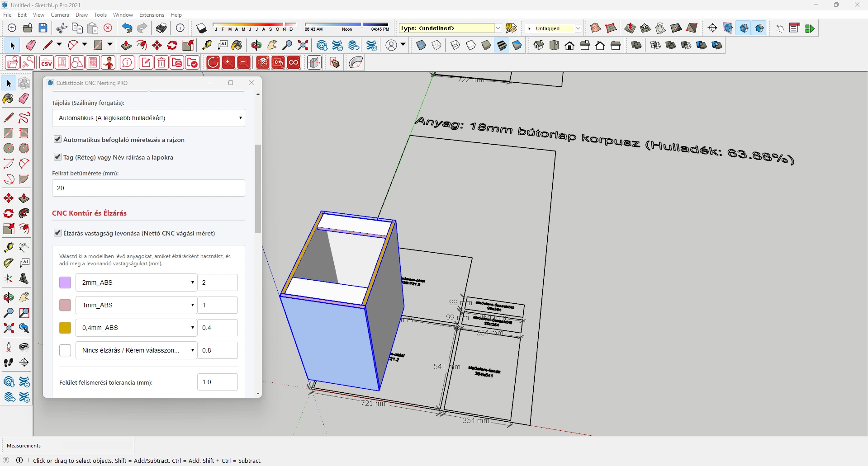Click the Felirat betűmérete field containing 20
This screenshot has width=868, height=466.
pyautogui.click(x=148, y=188)
